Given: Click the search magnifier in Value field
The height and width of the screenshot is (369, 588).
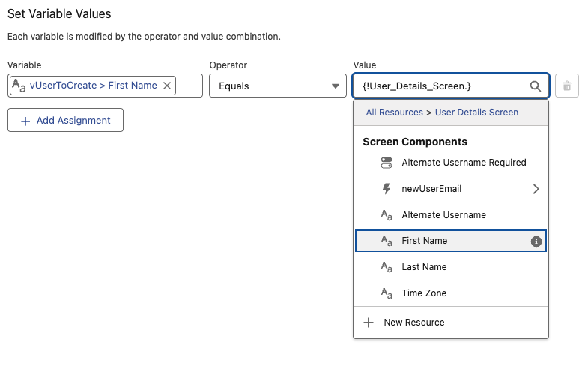Looking at the screenshot, I should point(535,86).
